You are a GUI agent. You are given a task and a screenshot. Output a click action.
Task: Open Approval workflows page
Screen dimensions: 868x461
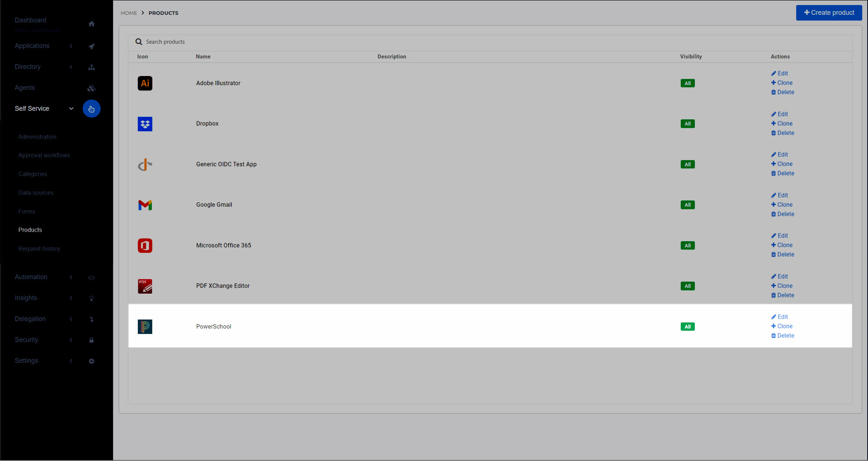pos(44,155)
